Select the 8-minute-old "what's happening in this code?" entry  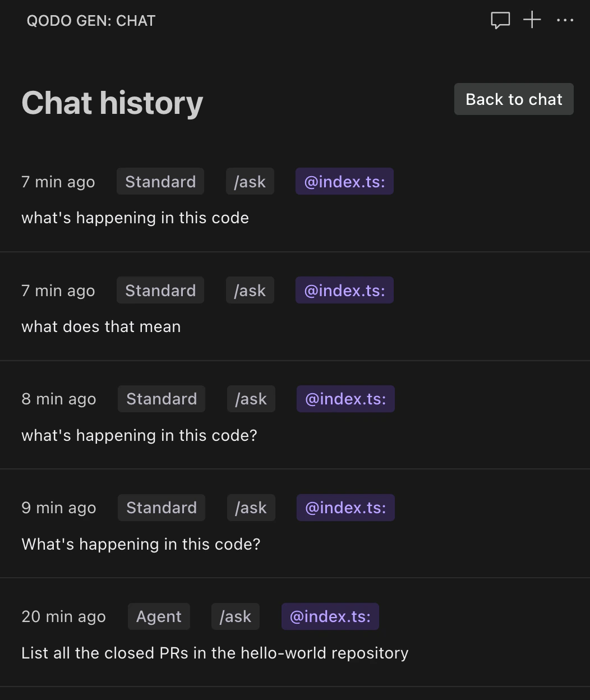pos(139,435)
